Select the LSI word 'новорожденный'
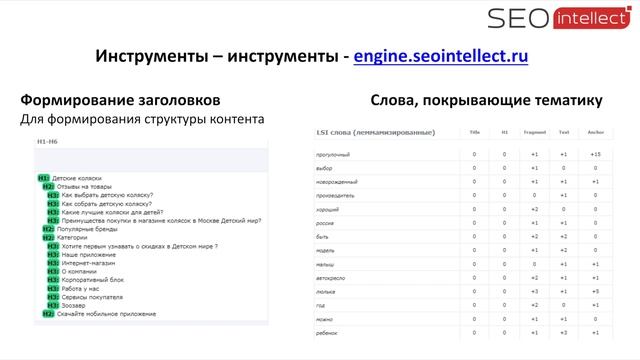This screenshot has width=640, height=360. click(x=337, y=182)
